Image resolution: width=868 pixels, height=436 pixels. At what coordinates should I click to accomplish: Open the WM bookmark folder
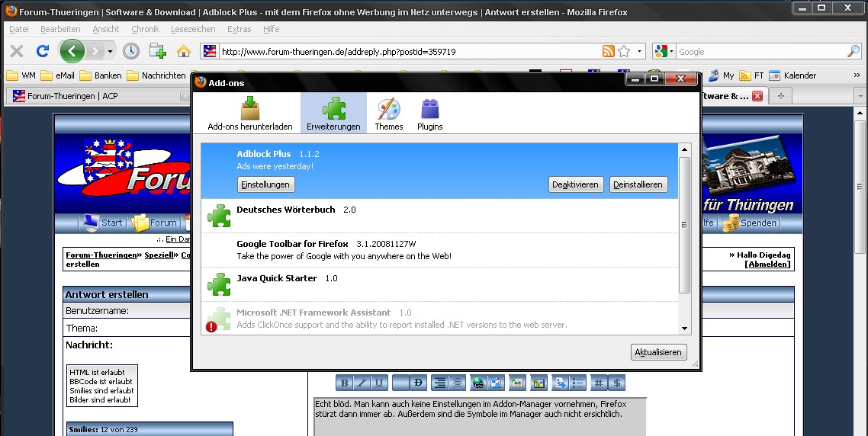[21, 75]
